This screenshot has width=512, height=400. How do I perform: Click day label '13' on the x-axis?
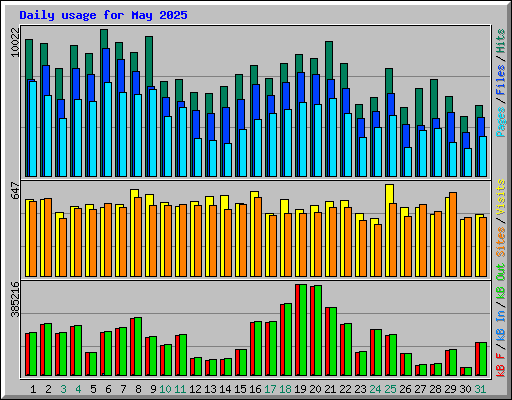(x=210, y=389)
